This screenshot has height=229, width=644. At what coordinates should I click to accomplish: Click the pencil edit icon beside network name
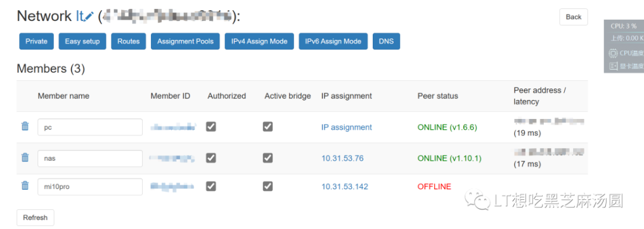point(89,16)
